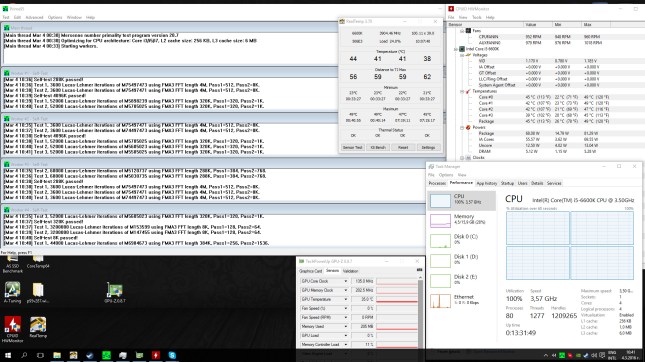Open GPU Load dropdown in GPU-Z
645x362 pixels.
pyautogui.click(x=346, y=336)
